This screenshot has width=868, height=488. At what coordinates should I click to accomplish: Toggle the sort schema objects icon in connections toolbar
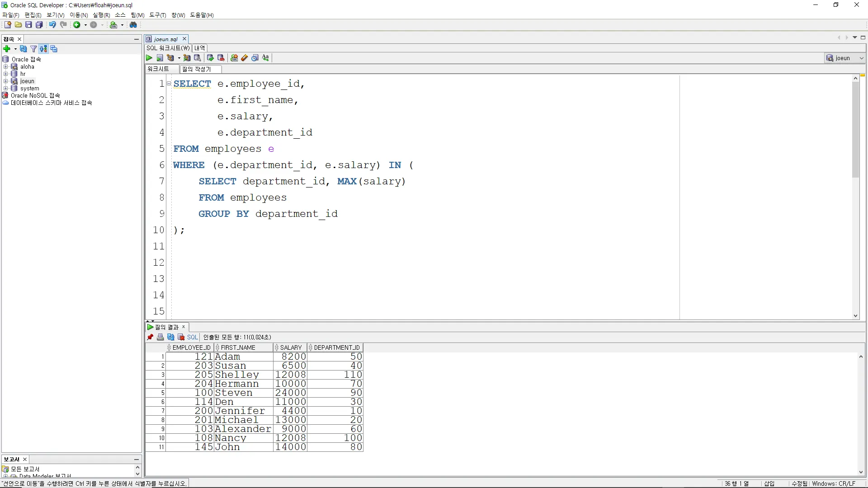click(43, 49)
